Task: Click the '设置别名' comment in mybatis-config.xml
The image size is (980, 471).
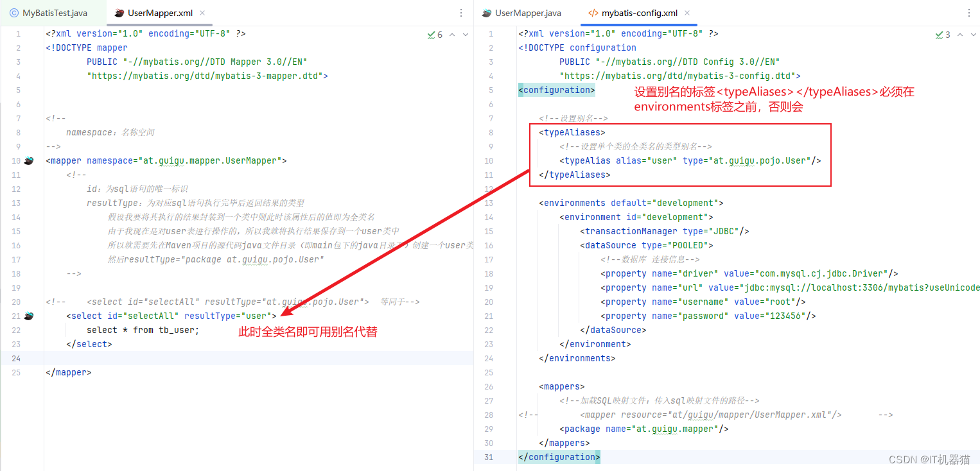Action: pyautogui.click(x=573, y=118)
